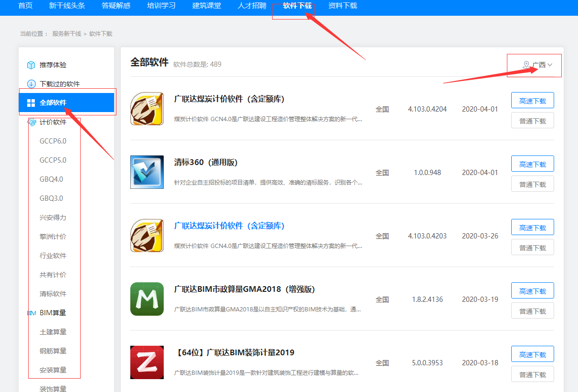Click 普通下载 for GMA2018
The image size is (578, 392).
point(533,311)
